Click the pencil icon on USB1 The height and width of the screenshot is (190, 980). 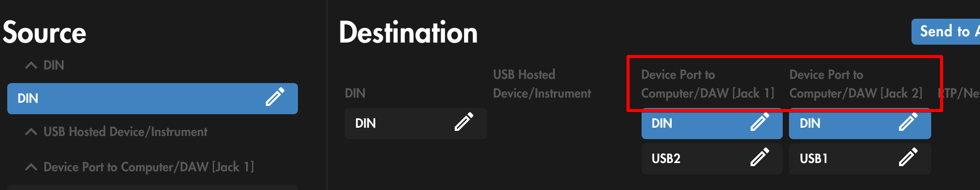tap(908, 157)
